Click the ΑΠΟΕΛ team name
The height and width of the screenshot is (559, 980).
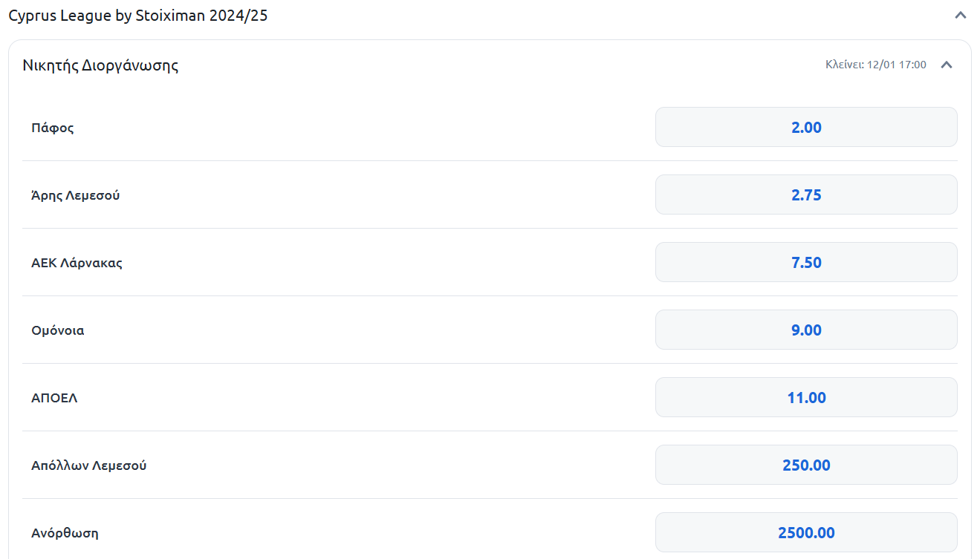point(54,398)
